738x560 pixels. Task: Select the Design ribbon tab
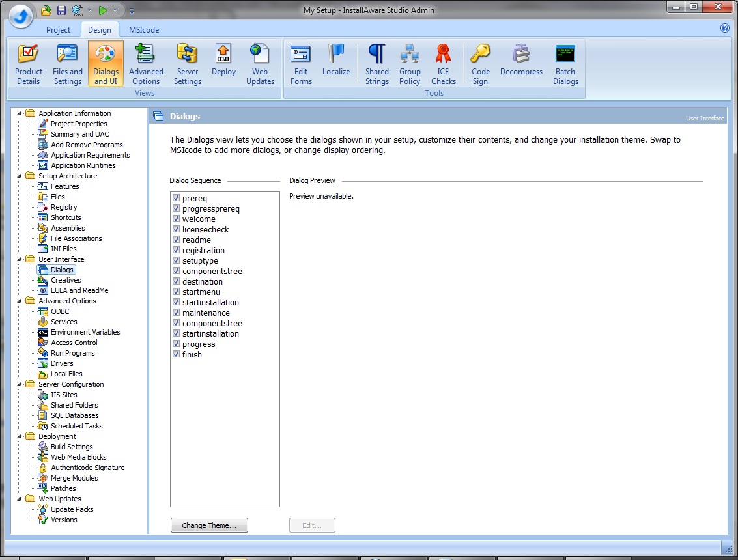pos(100,30)
